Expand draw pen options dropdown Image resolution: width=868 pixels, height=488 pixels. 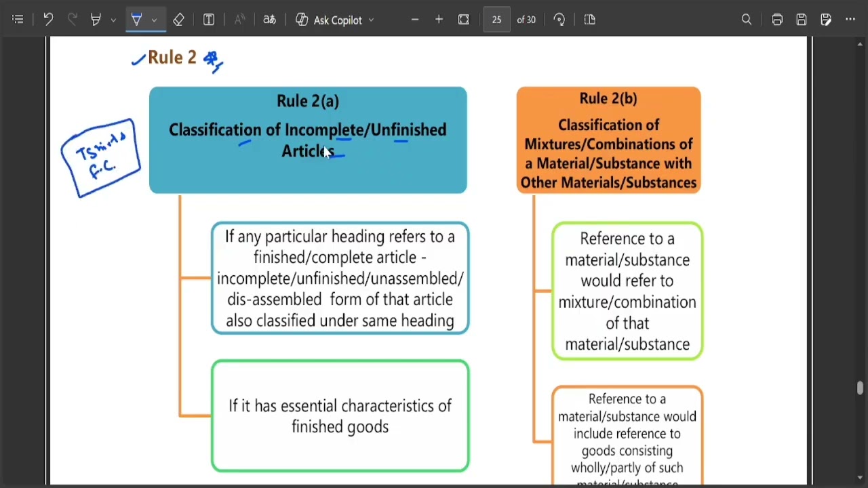tap(113, 20)
